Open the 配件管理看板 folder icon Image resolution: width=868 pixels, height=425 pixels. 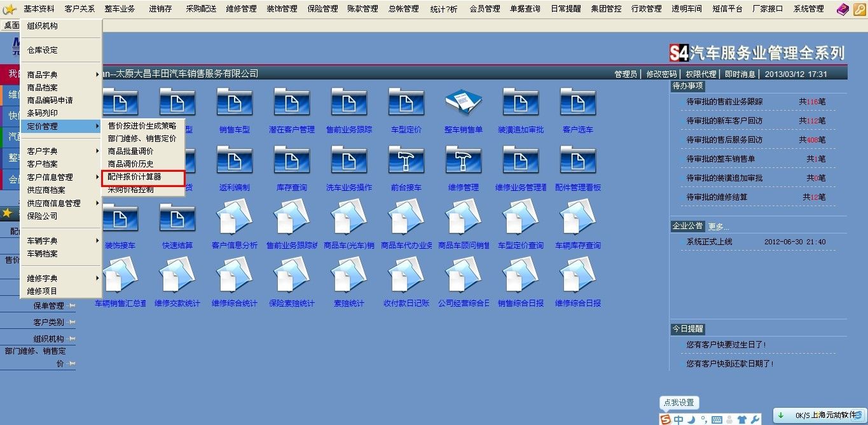tap(577, 161)
